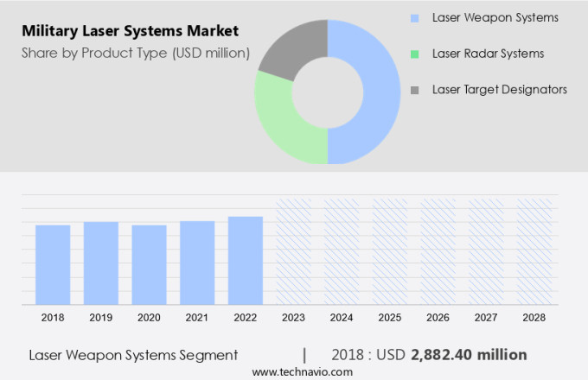Click the solid bar for 2018
588x380 pixels.
[53, 264]
